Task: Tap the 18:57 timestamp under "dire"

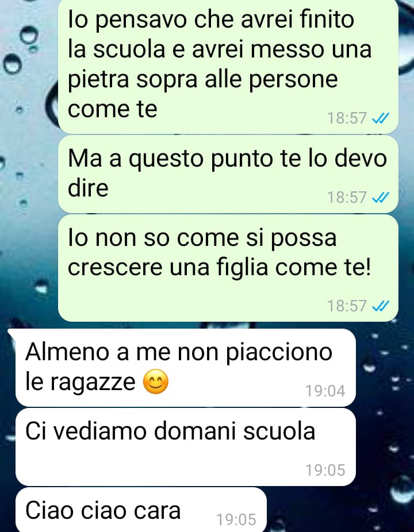Action: pyautogui.click(x=346, y=197)
